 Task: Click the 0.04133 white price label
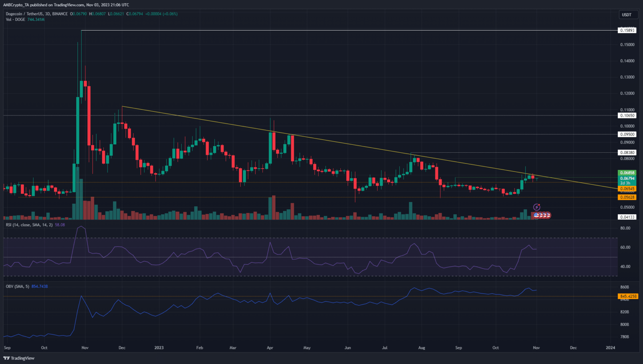pyautogui.click(x=627, y=217)
